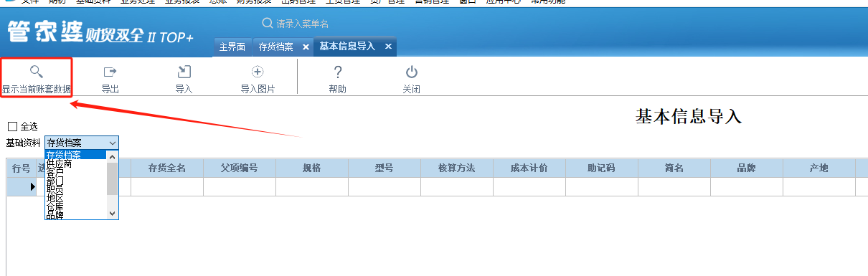This screenshot has height=276, width=868.
Task: Switch to the 主界面 tab
Action: [232, 47]
